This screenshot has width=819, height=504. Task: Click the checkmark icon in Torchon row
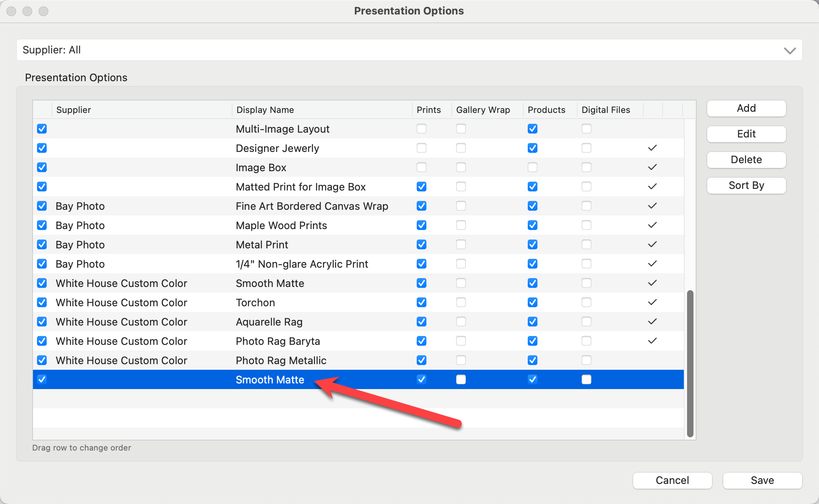pyautogui.click(x=652, y=302)
